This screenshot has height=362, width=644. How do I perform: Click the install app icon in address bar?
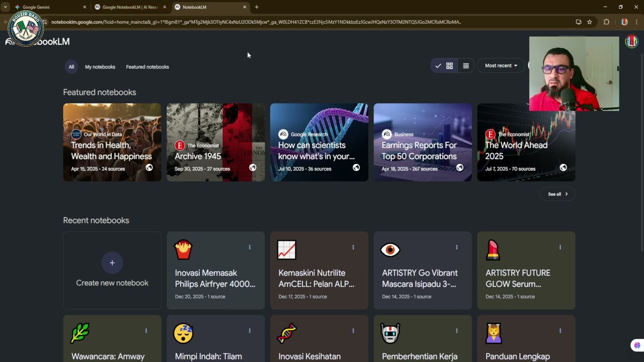(579, 22)
